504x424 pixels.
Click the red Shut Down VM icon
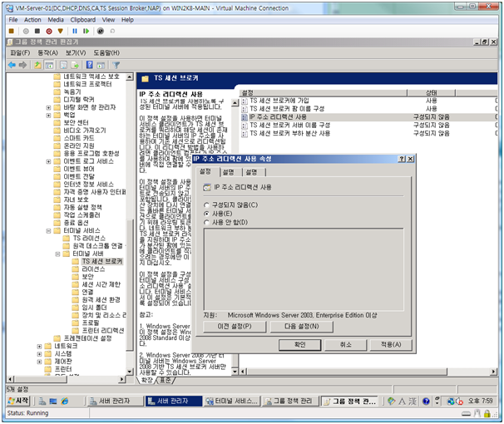tap(49, 31)
